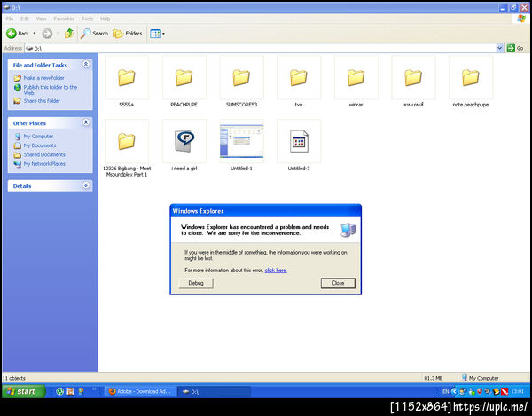Open the Help menu
The image size is (532, 416).
106,19
